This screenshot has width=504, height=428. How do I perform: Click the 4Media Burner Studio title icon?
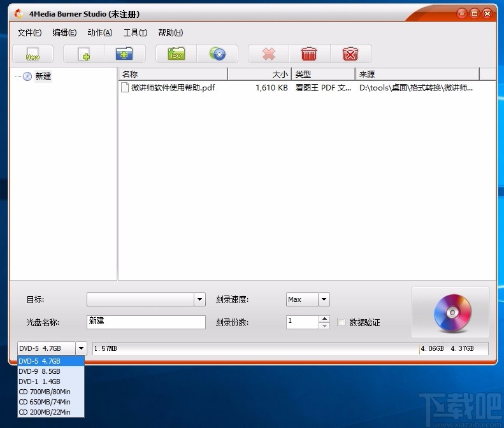[18, 14]
